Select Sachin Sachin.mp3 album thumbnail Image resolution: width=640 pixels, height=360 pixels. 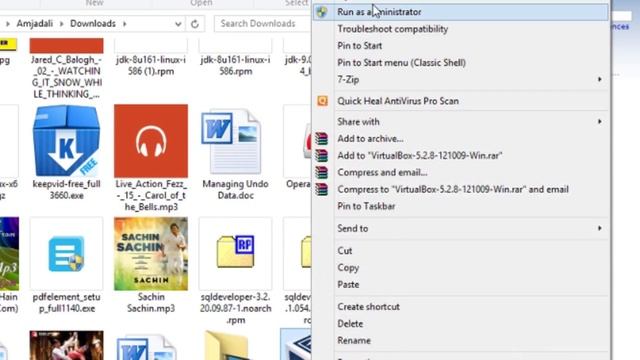coord(151,254)
